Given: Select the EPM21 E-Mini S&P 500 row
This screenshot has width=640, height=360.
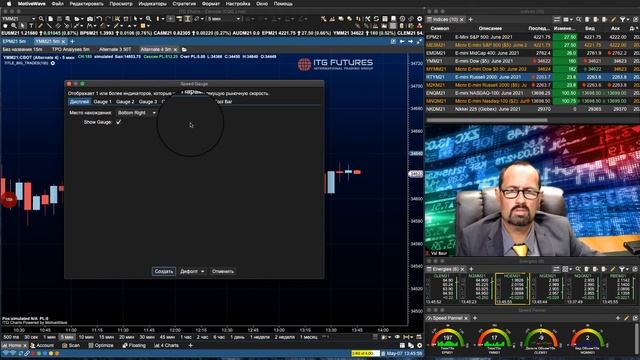Looking at the screenshot, I should [532, 37].
